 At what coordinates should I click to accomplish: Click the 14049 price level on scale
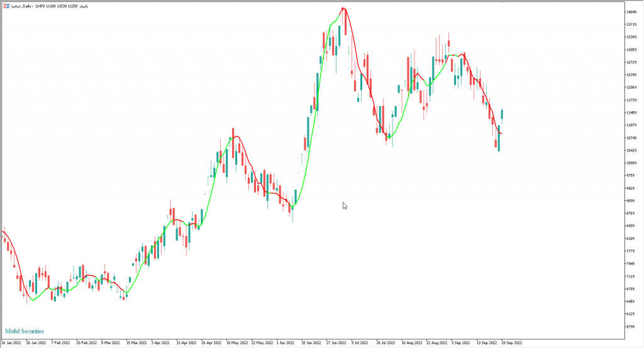[631, 12]
